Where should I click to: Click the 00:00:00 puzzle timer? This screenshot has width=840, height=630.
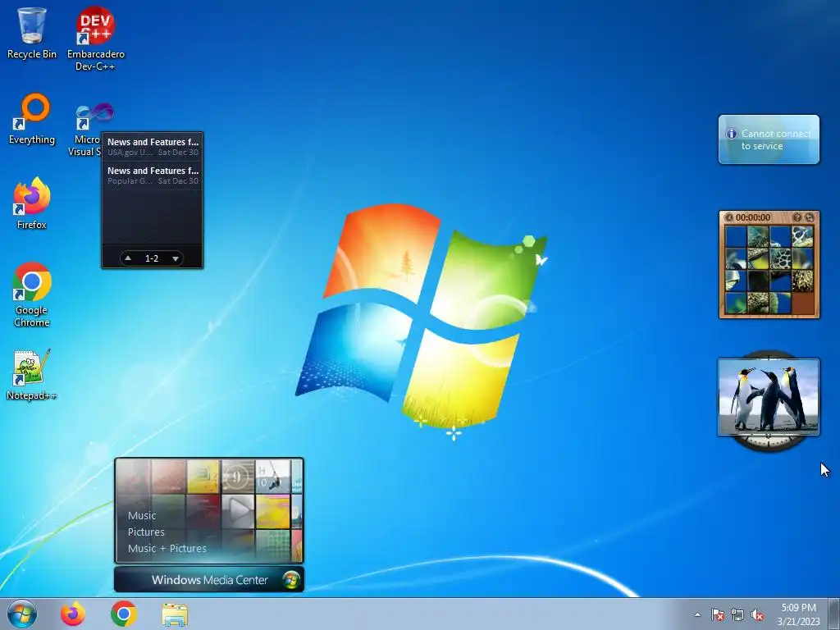point(753,217)
